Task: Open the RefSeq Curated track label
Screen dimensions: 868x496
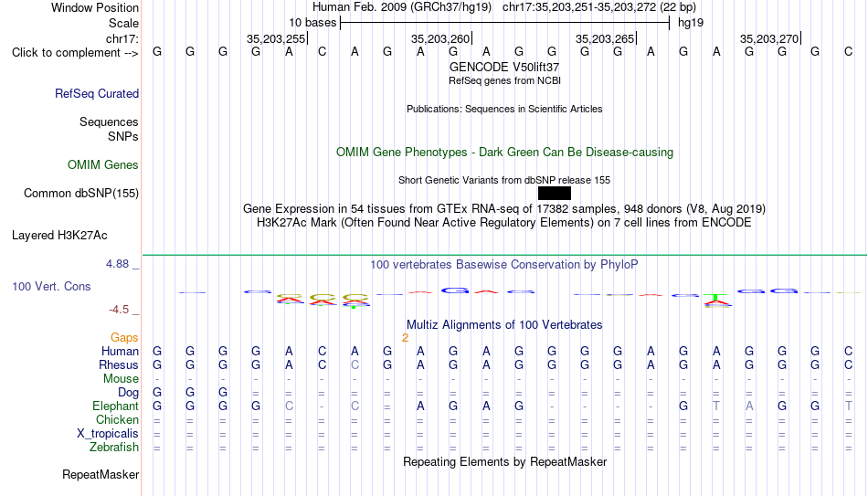Action: pyautogui.click(x=97, y=93)
